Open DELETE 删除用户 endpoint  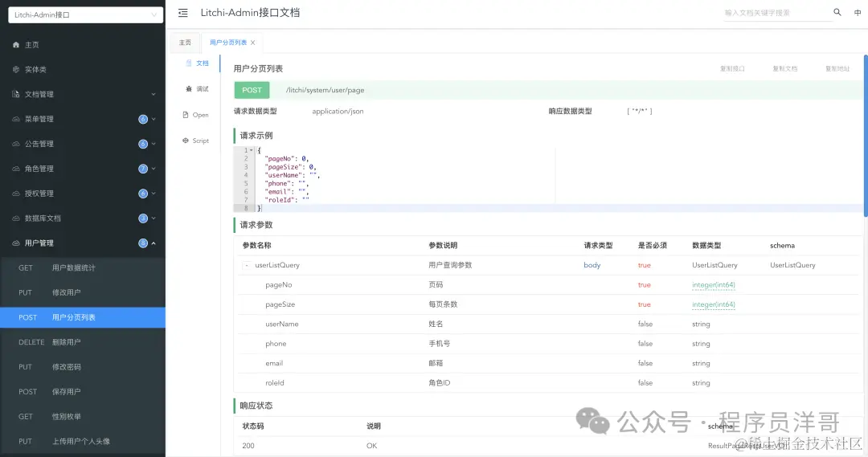pyautogui.click(x=83, y=342)
